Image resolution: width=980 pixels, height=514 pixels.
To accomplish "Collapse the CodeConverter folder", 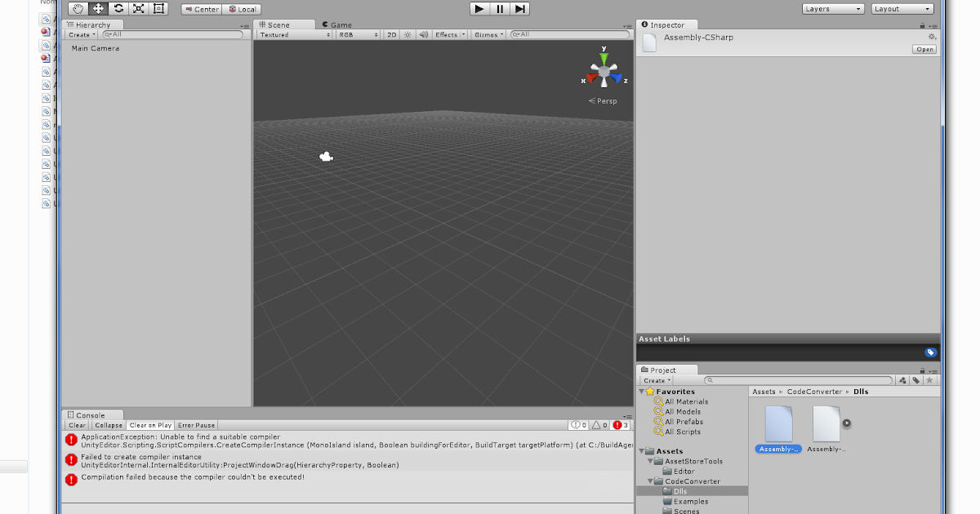I will tap(650, 481).
